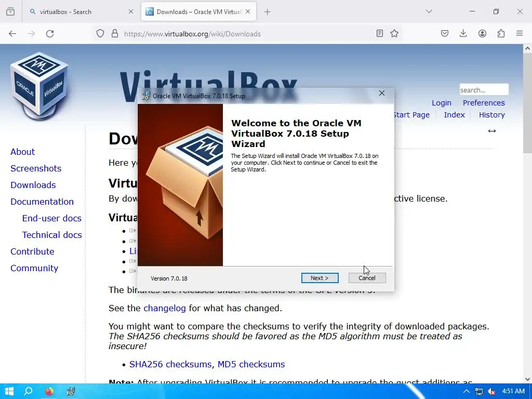The width and height of the screenshot is (532, 399).
Task: Click the Firefox back arrow
Action: tap(12, 34)
